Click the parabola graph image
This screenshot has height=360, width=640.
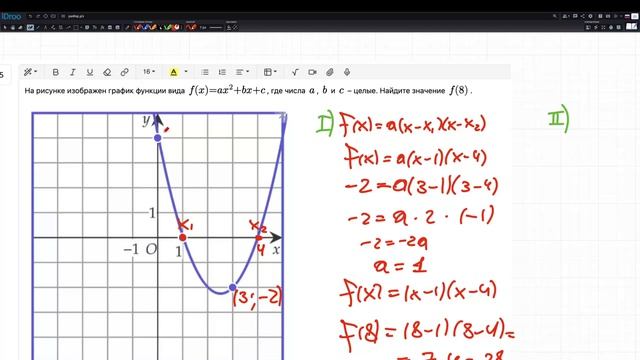pos(158,236)
